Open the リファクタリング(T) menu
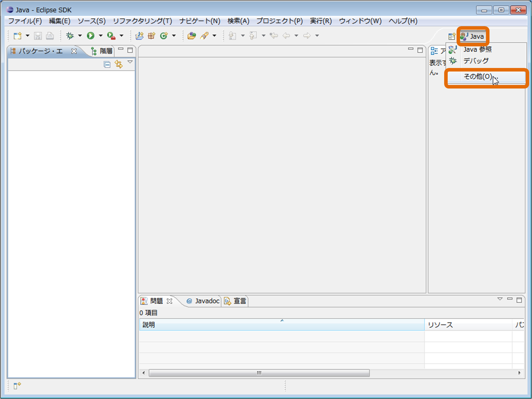Image resolution: width=532 pixels, height=399 pixels. point(142,21)
